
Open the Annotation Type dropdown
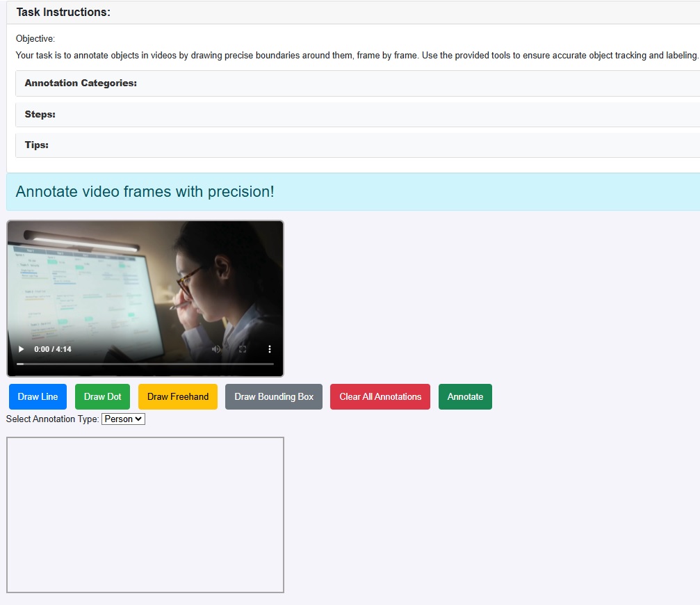tap(123, 419)
